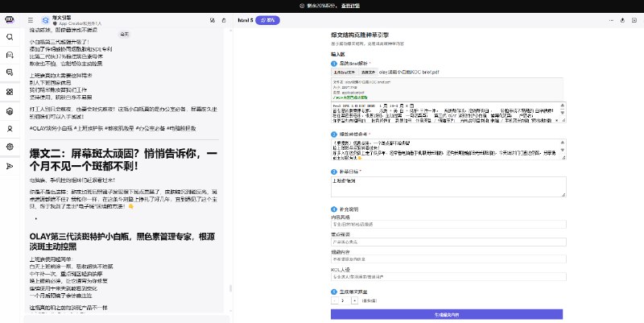Click the 'html 5' tab label

(x=246, y=20)
